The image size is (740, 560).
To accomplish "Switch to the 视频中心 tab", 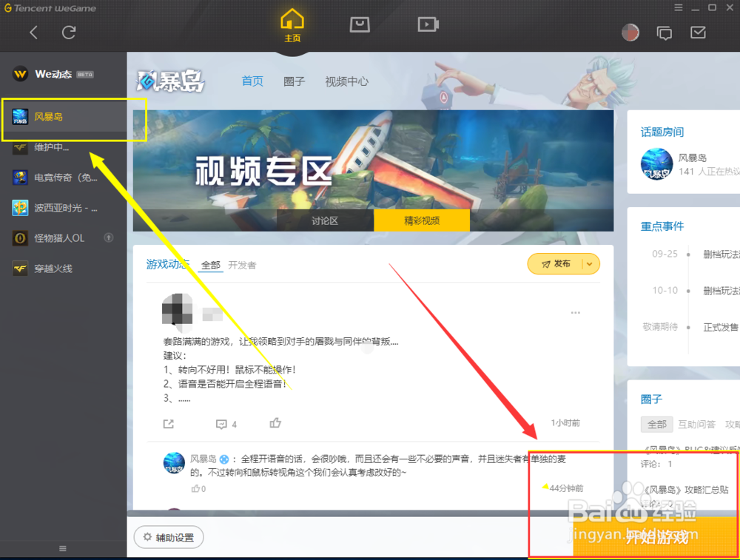I will click(x=346, y=81).
